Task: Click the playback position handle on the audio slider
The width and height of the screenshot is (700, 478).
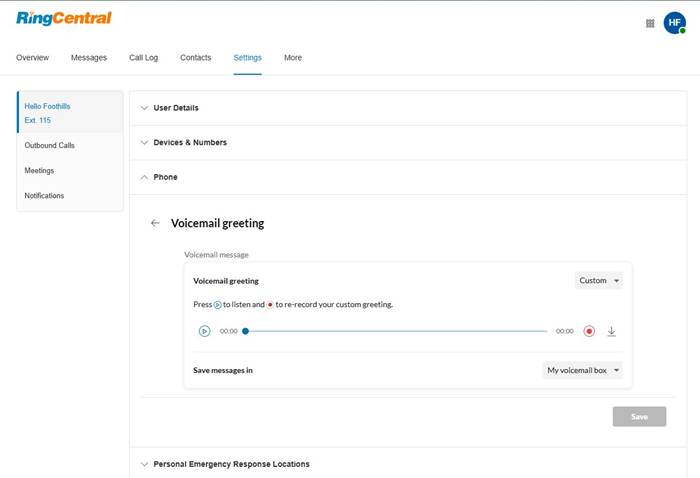Action: (x=245, y=331)
